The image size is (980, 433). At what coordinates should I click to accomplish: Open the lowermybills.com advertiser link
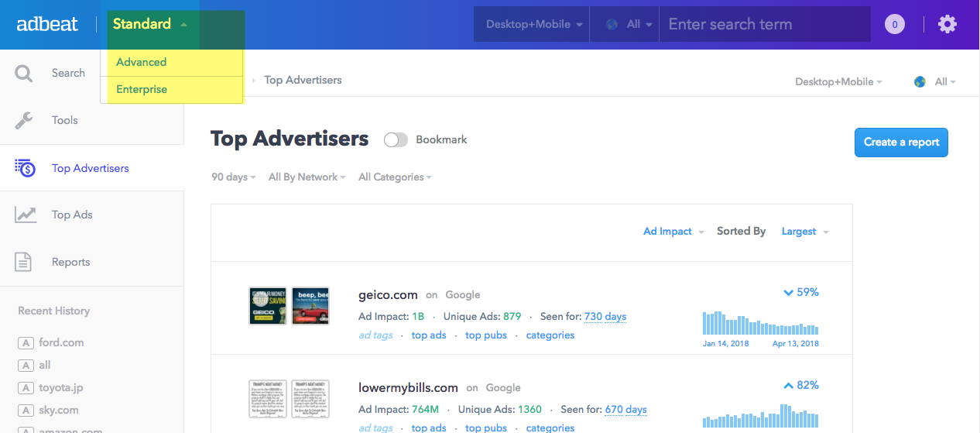click(408, 387)
